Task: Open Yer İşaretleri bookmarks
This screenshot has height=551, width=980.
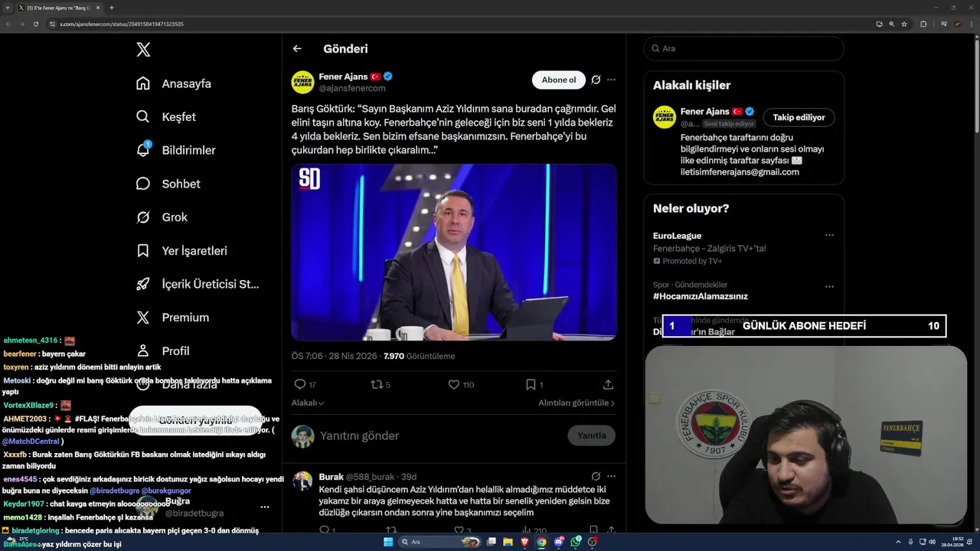Action: 181,251
